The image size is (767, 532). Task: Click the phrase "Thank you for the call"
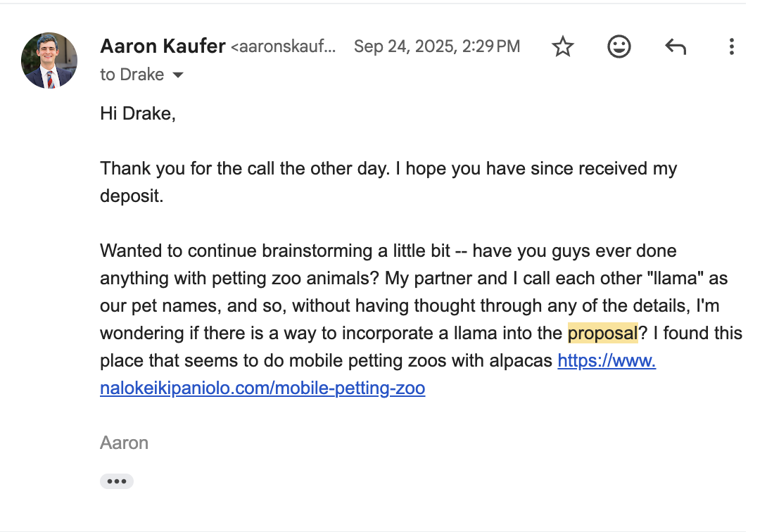(x=186, y=169)
